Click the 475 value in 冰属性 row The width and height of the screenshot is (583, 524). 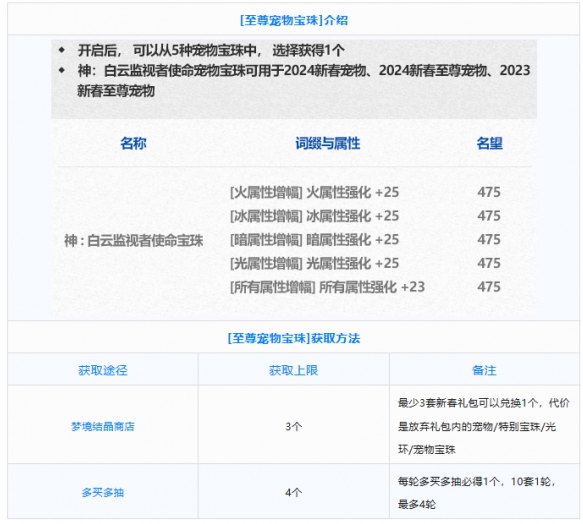pyautogui.click(x=489, y=216)
